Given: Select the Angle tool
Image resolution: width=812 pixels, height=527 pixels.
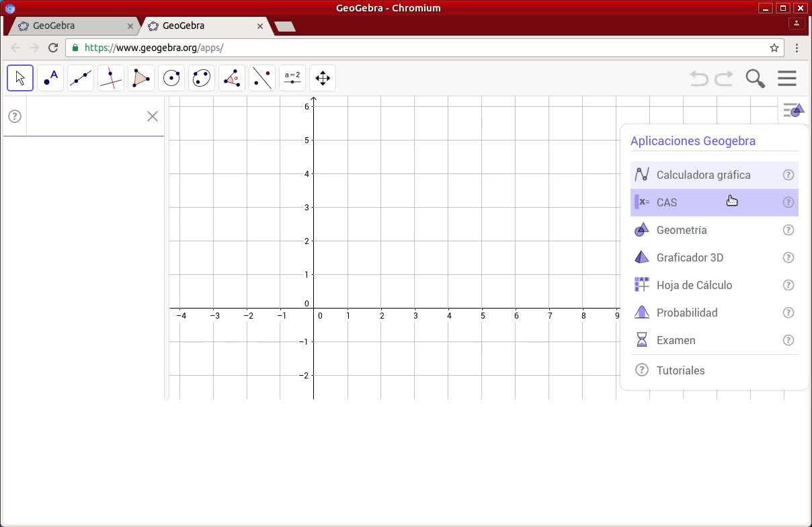Looking at the screenshot, I should coord(232,78).
